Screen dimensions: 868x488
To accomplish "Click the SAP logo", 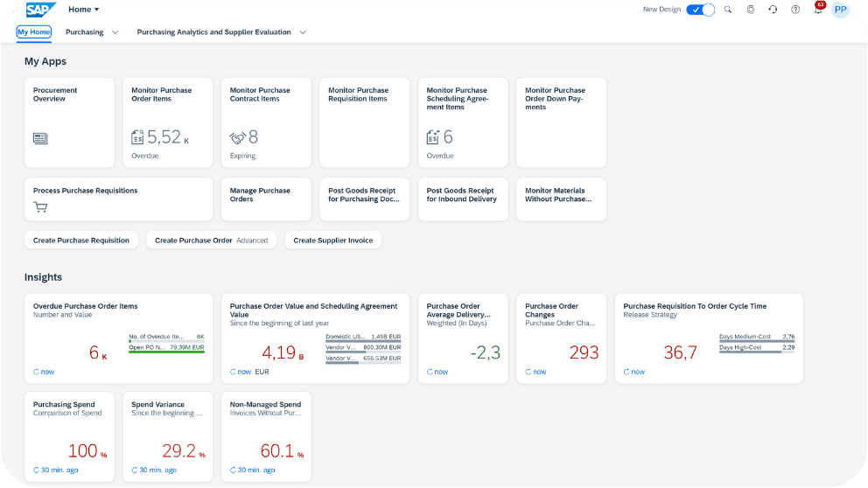I will [x=41, y=10].
